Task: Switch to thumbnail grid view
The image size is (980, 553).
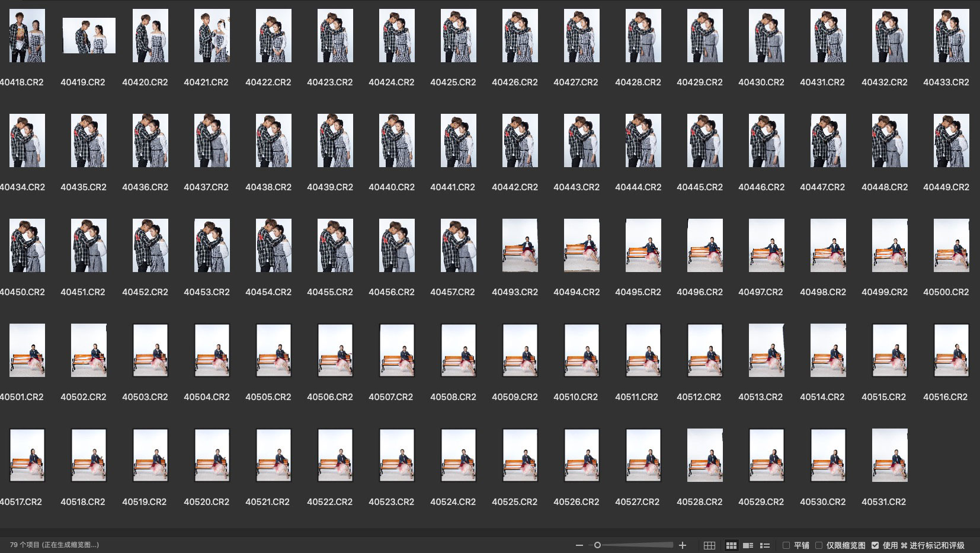Action: tap(731, 545)
